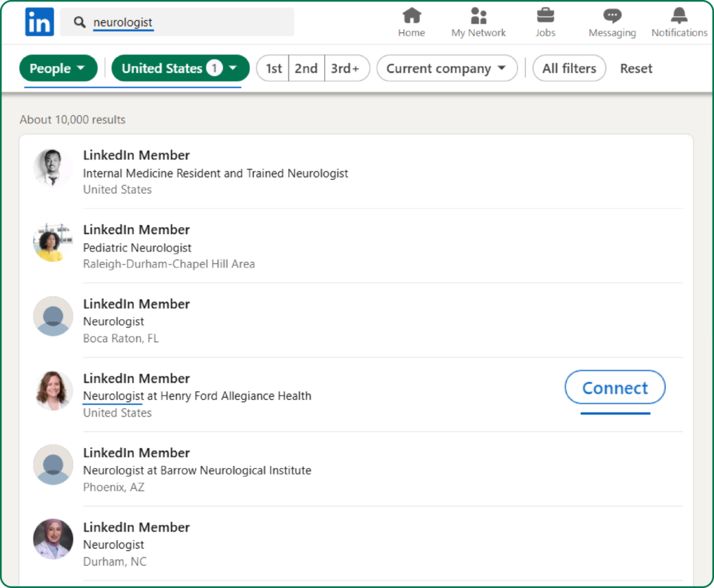The width and height of the screenshot is (714, 588).
Task: Toggle the 3rd+ connections filter
Action: tap(346, 68)
